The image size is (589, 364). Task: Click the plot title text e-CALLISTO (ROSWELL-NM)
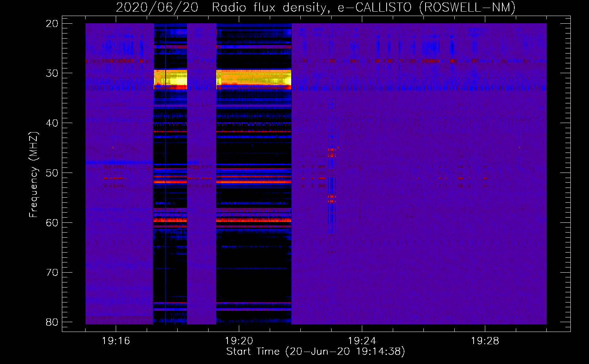426,8
